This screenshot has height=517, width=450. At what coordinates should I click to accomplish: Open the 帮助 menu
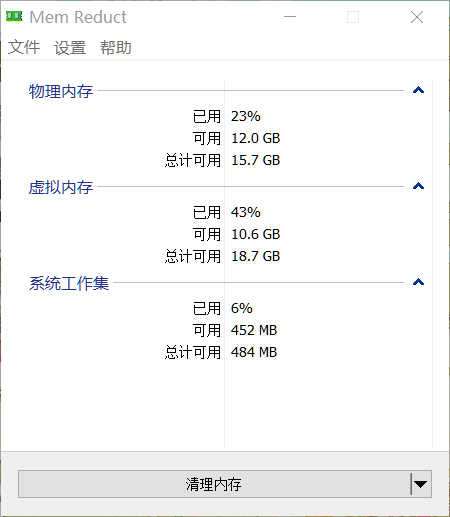point(116,47)
